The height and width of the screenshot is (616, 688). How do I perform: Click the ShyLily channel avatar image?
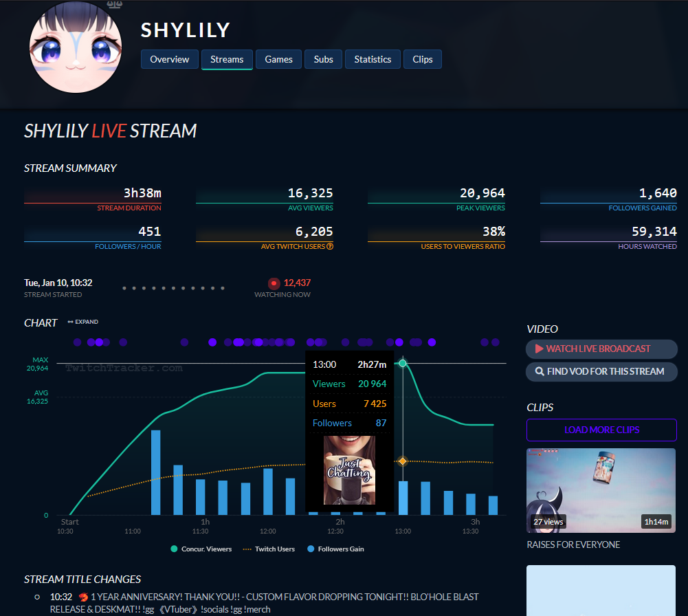pos(76,48)
